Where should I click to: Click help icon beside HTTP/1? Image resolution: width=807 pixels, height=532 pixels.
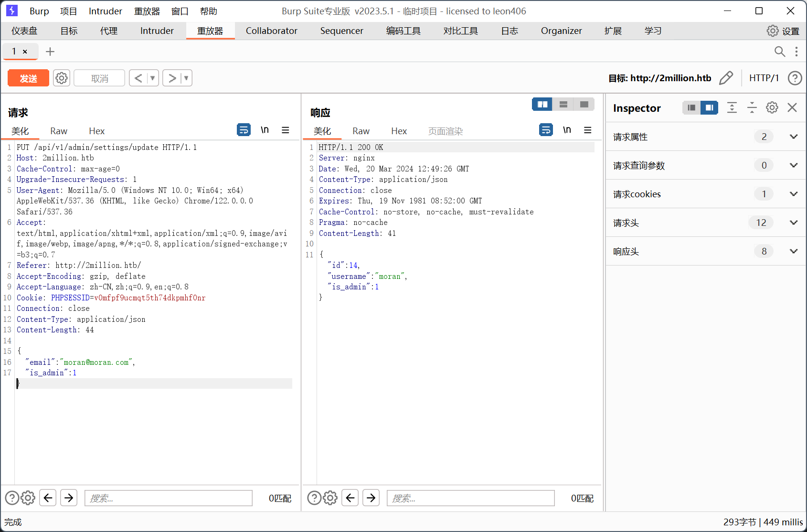pos(795,78)
